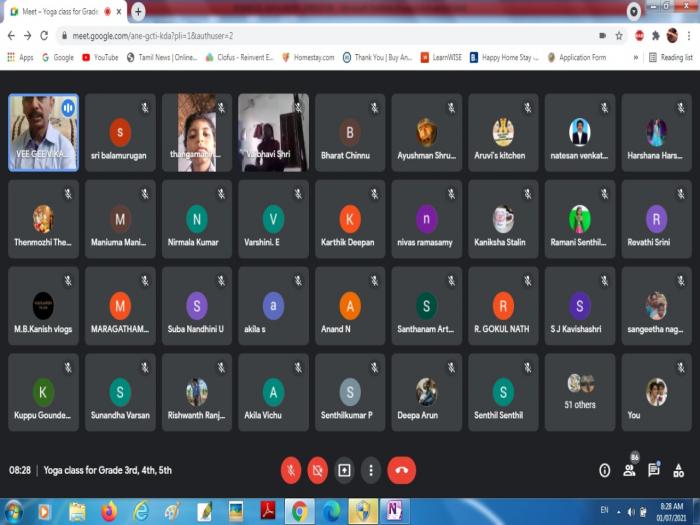This screenshot has width=700, height=525.
Task: Open the Apps bookmark shortcut
Action: [x=20, y=57]
